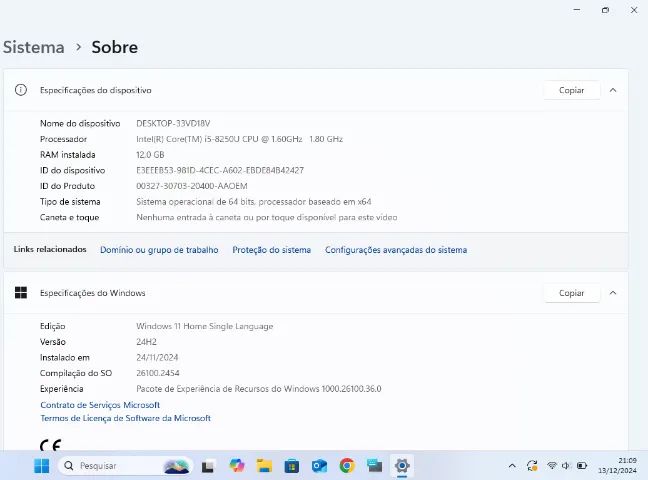Image resolution: width=648 pixels, height=480 pixels.
Task: Select install date 24/11/2024
Action: [x=157, y=358]
